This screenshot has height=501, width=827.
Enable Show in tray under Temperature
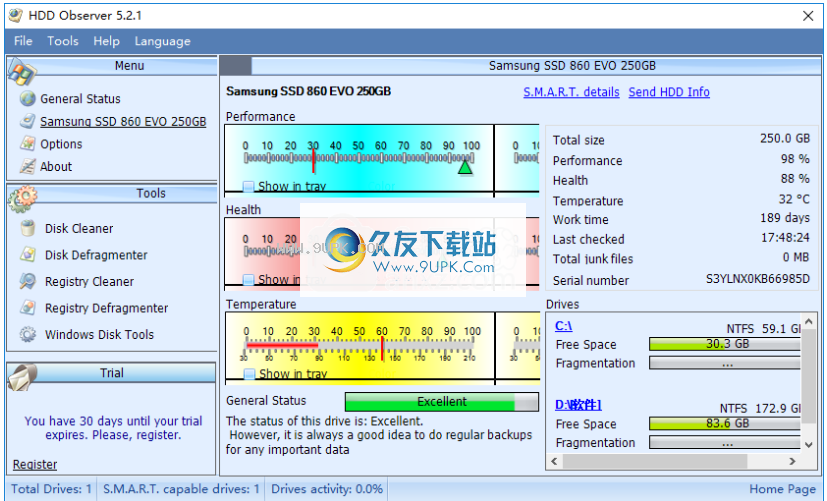[249, 373]
